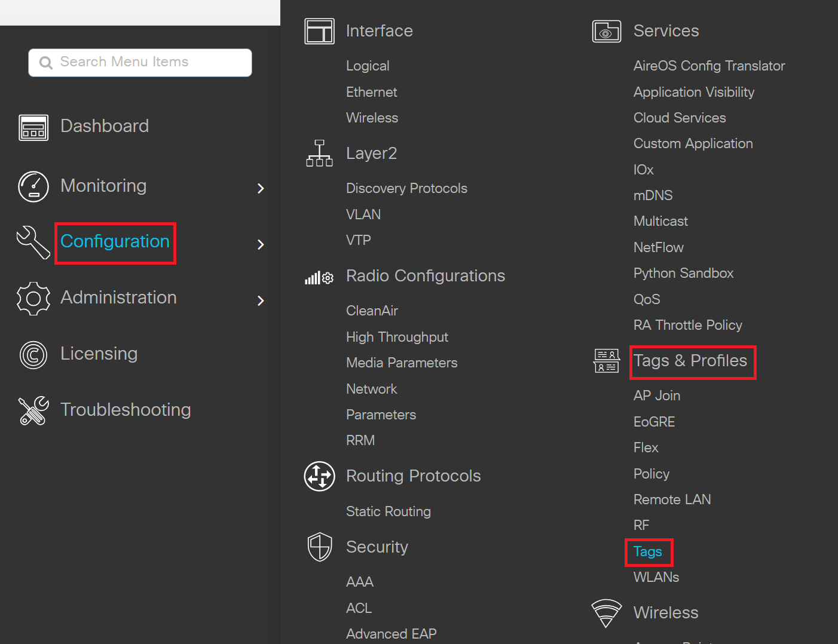838x644 pixels.
Task: Click the Monitoring gauge icon
Action: [x=33, y=186]
